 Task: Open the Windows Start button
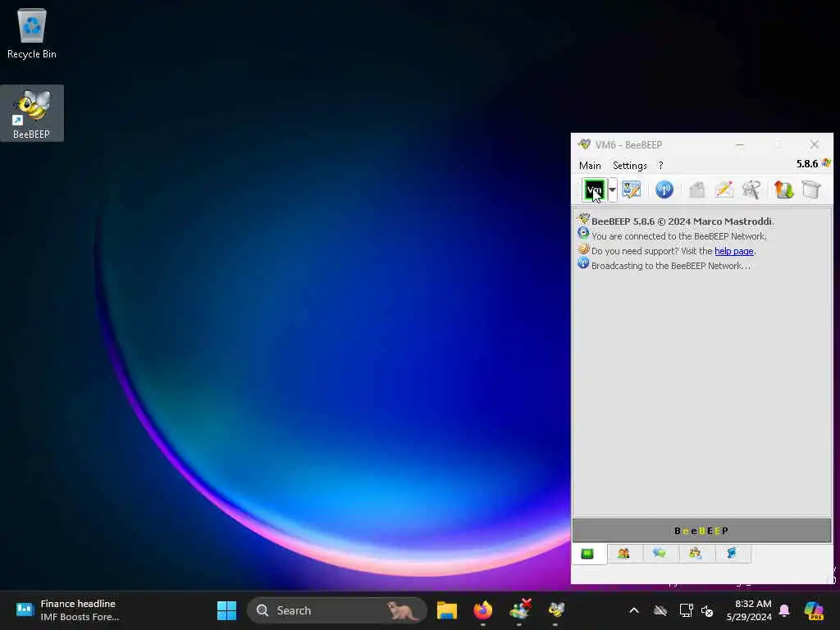pos(226,610)
